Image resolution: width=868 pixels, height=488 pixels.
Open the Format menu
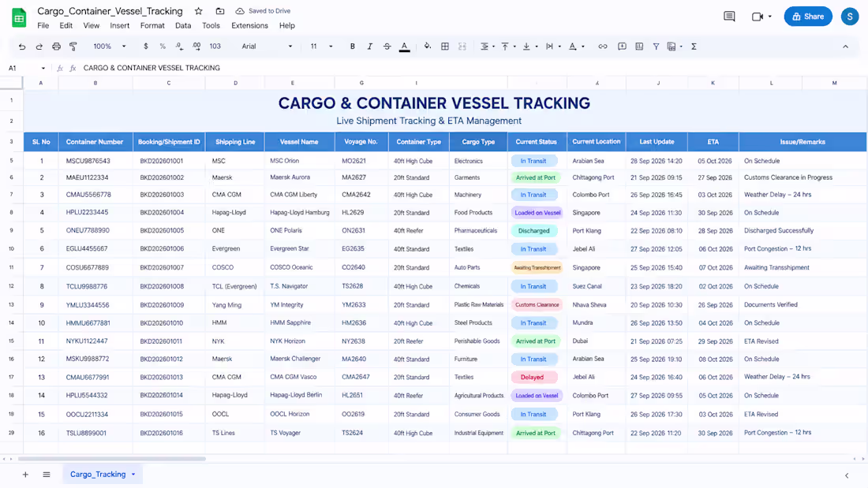tap(152, 25)
